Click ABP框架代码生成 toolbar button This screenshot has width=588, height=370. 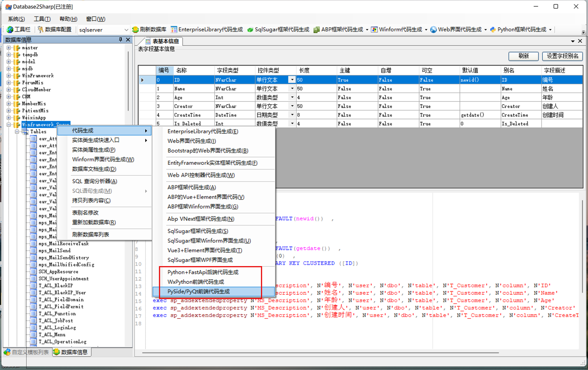click(x=338, y=29)
